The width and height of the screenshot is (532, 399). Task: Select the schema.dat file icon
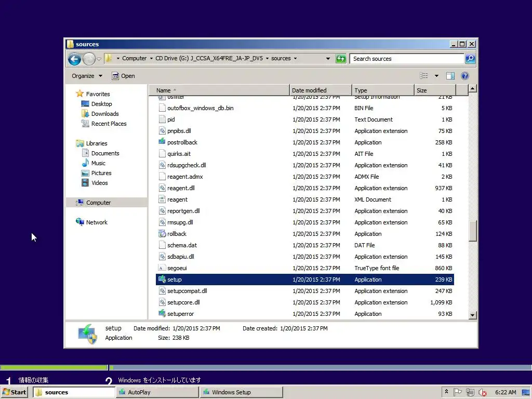162,245
